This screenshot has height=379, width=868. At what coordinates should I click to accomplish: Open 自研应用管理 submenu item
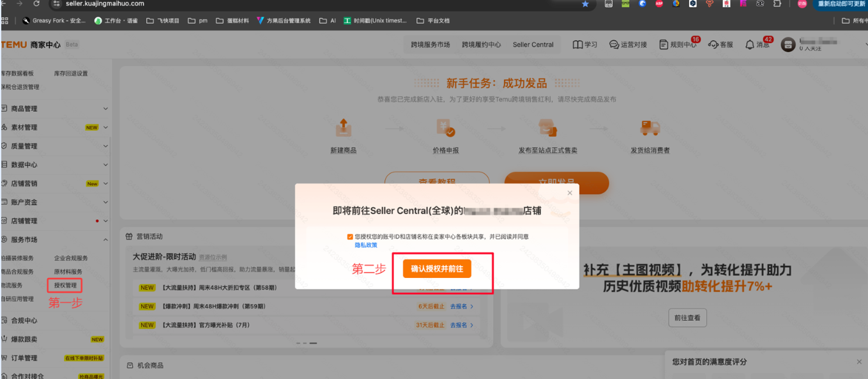pyautogui.click(x=17, y=298)
